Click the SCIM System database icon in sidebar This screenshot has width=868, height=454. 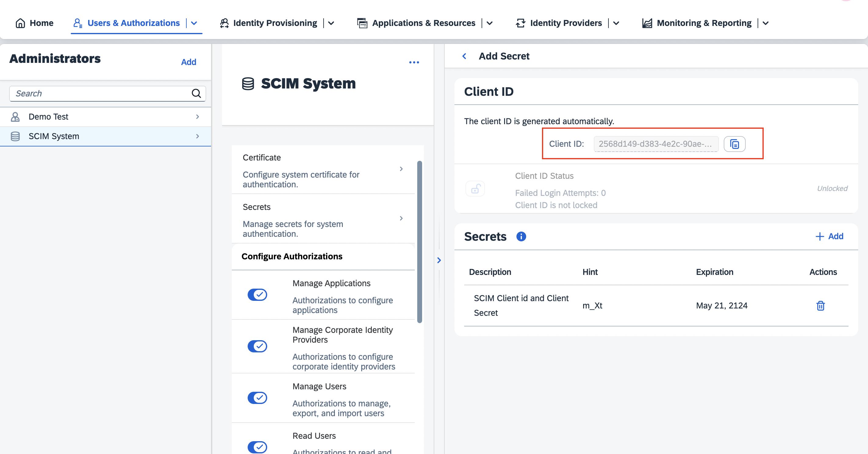(15, 136)
